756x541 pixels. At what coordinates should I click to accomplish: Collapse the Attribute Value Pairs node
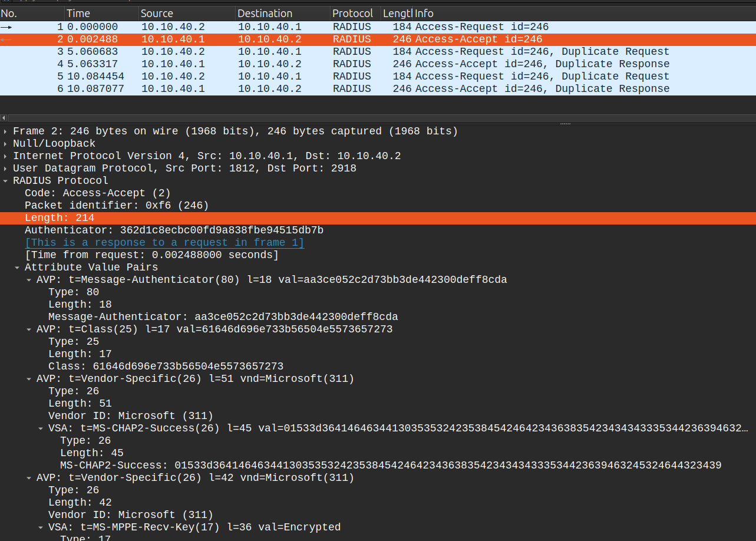tap(17, 268)
